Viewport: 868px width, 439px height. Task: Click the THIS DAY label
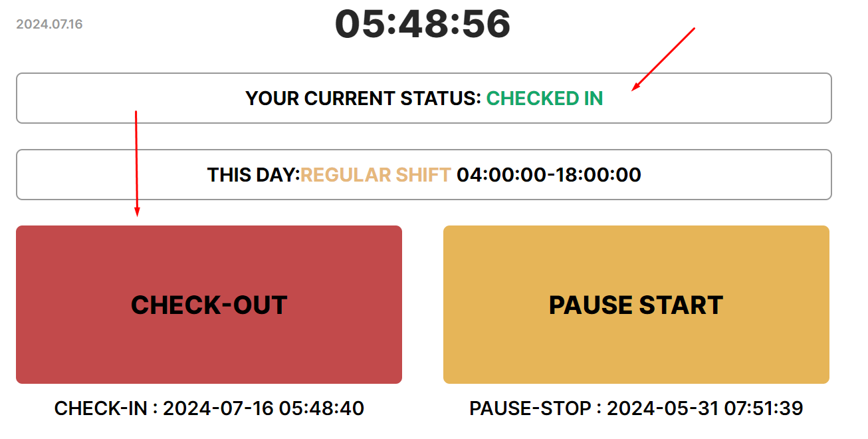pyautogui.click(x=253, y=175)
